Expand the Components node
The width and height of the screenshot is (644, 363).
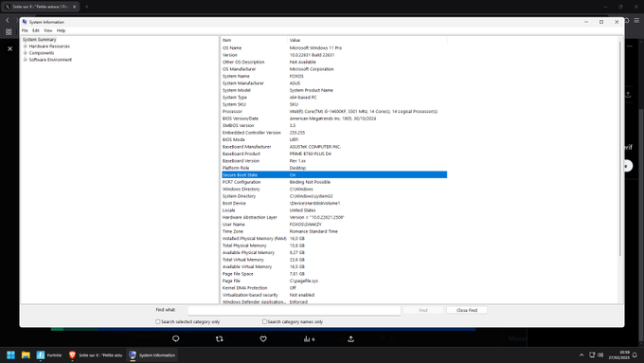point(26,53)
